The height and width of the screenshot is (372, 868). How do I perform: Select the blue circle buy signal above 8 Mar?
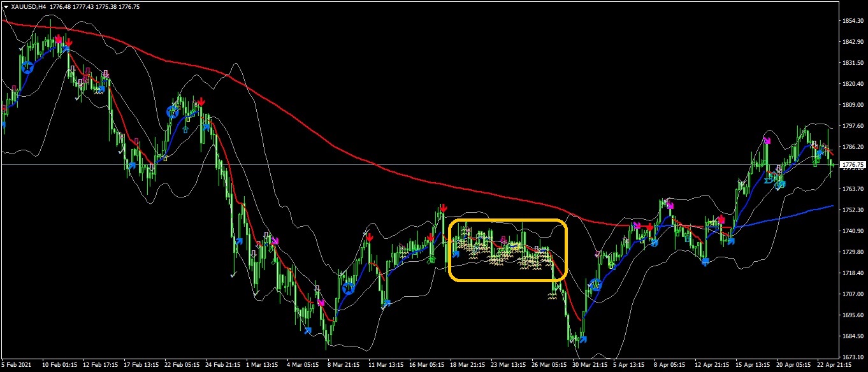(x=348, y=289)
